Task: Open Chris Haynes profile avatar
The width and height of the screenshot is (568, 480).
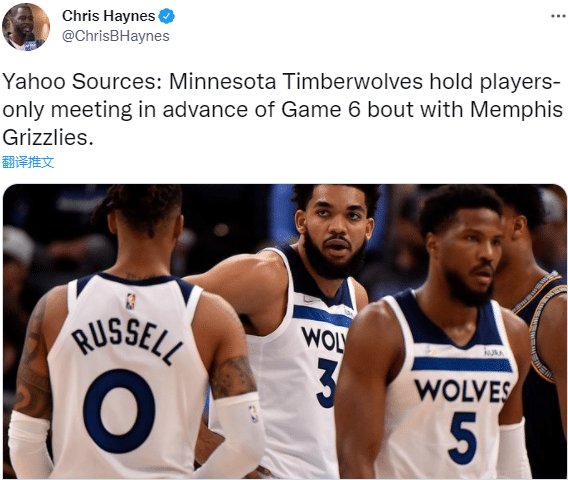Action: [x=26, y=27]
